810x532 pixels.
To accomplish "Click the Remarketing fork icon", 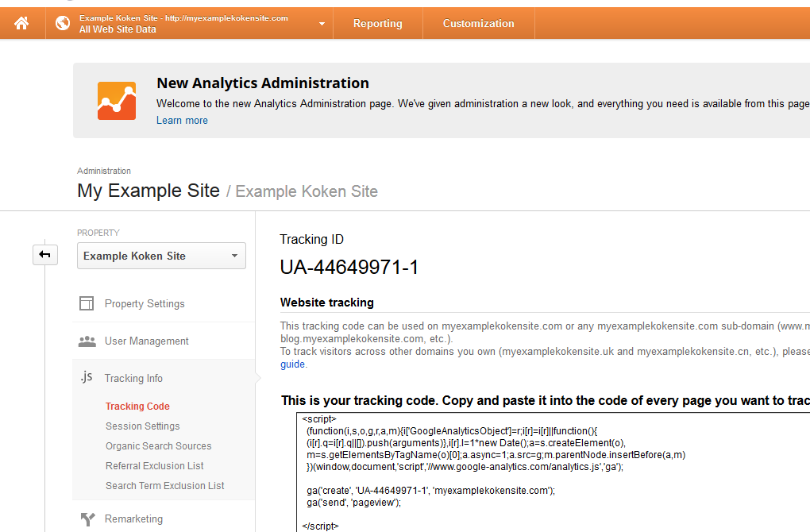I will tap(88, 519).
